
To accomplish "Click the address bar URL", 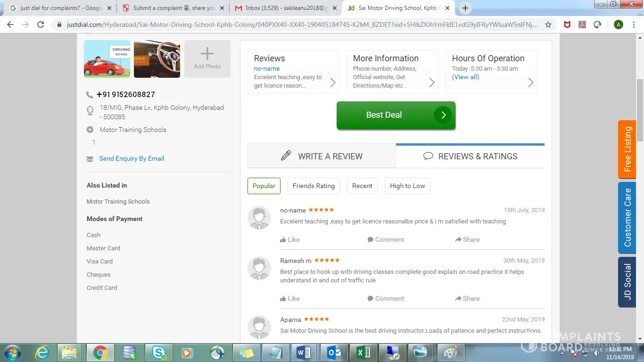I will [x=302, y=25].
